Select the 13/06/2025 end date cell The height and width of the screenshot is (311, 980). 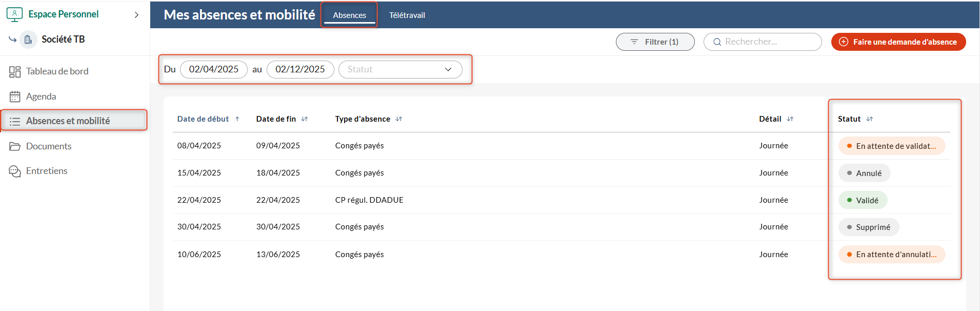click(x=278, y=255)
